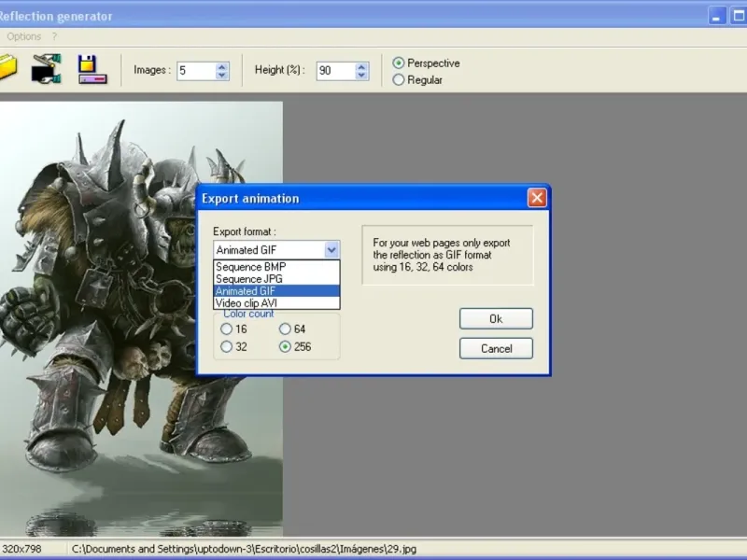Select the 32 color count option

pyautogui.click(x=227, y=347)
